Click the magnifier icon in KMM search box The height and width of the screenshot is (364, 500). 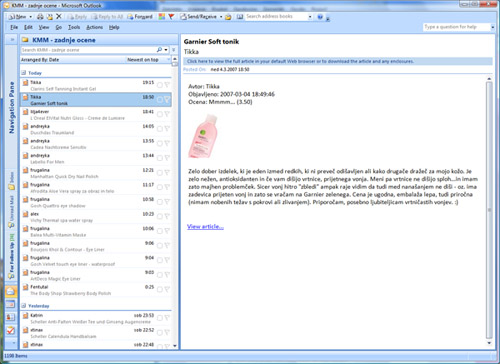159,50
